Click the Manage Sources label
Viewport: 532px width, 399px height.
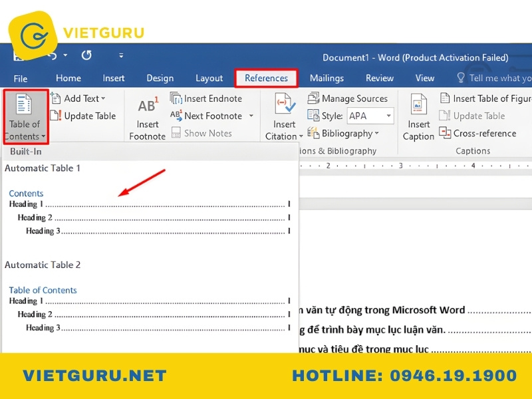click(354, 98)
